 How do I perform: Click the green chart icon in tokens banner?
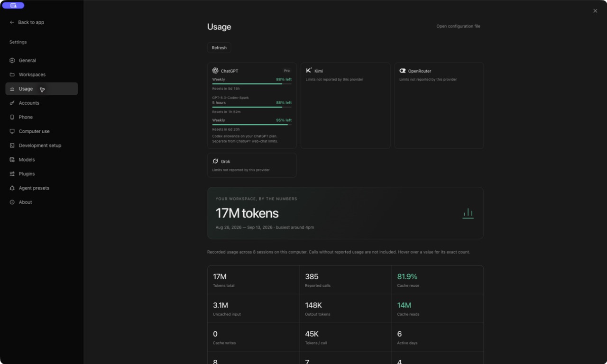(x=468, y=213)
